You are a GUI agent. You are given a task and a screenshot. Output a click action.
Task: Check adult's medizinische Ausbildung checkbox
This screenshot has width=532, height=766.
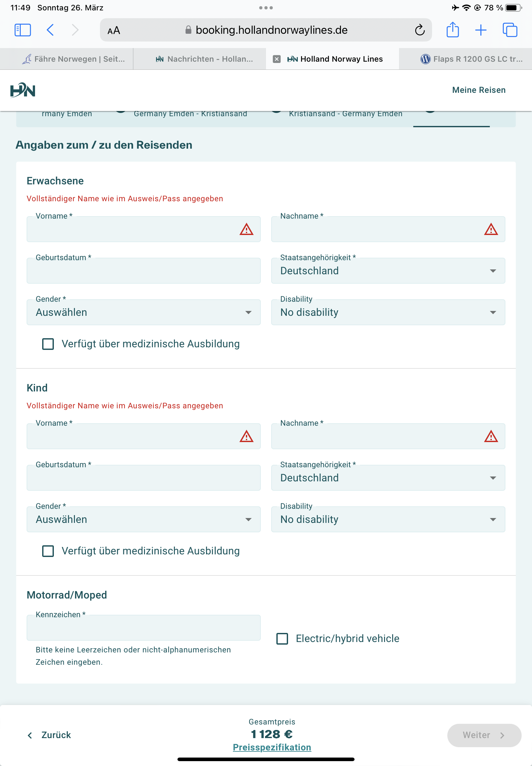point(48,344)
